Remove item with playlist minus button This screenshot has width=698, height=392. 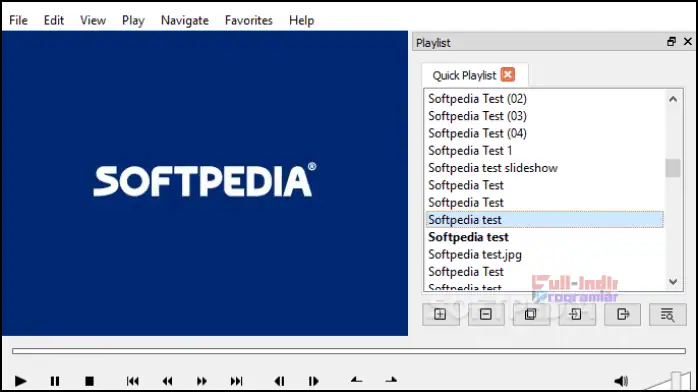[x=486, y=314]
